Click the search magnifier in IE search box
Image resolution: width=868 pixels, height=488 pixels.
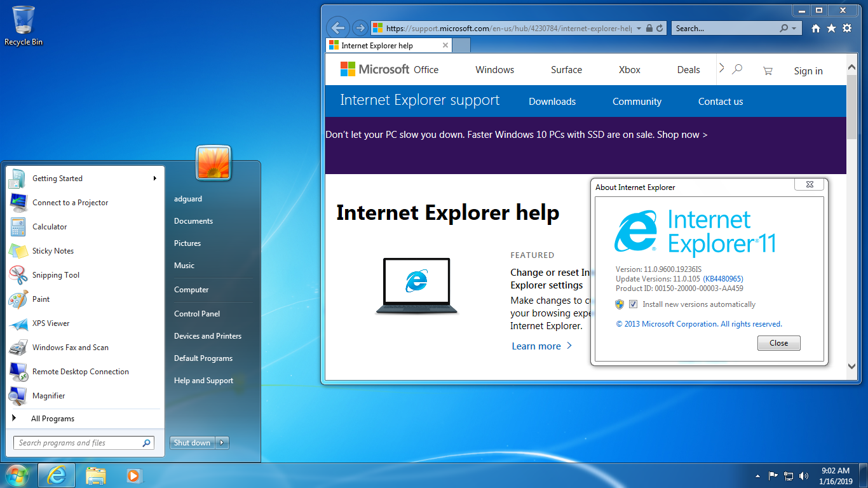tap(784, 29)
